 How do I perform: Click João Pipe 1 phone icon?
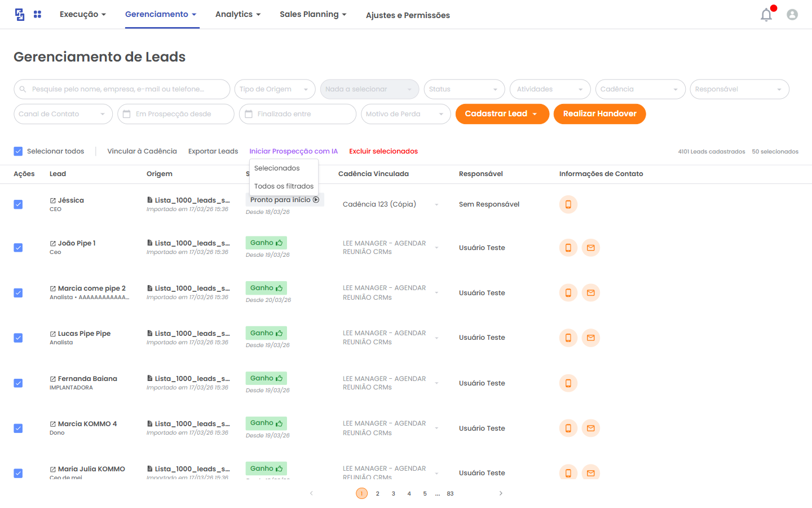click(568, 248)
